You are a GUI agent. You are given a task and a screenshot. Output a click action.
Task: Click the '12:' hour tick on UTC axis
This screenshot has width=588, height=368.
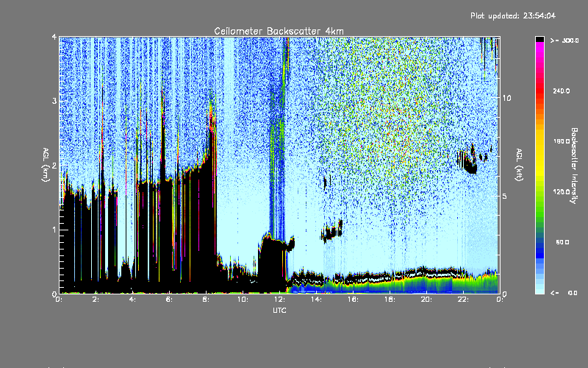pos(279,300)
